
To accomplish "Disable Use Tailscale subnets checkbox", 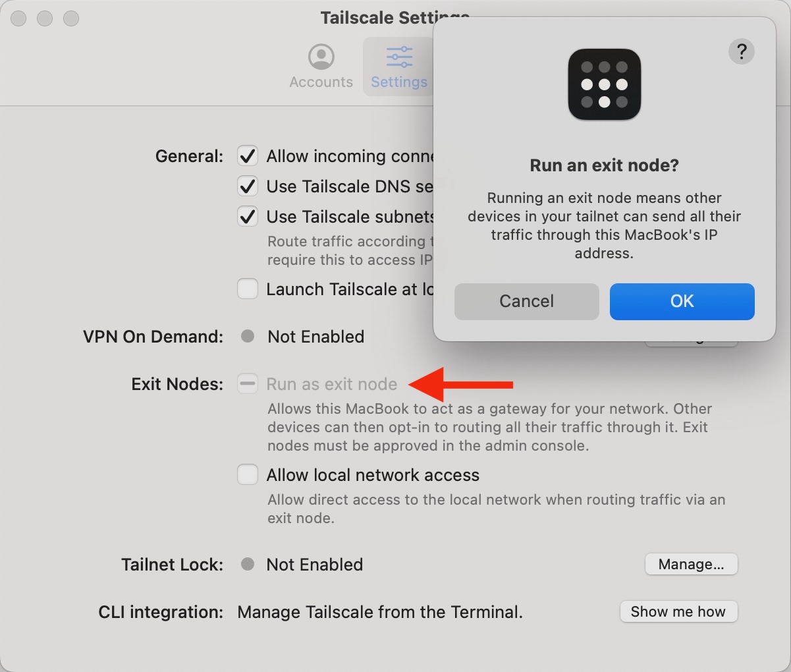I will [x=248, y=217].
